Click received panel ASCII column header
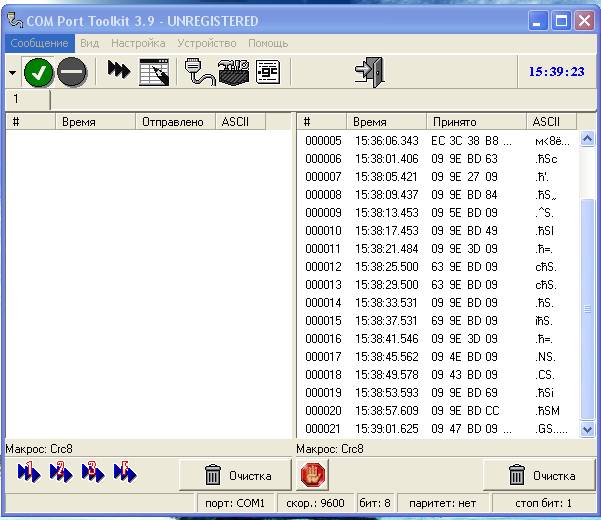Viewport: 601px width, 520px height. pyautogui.click(x=551, y=122)
